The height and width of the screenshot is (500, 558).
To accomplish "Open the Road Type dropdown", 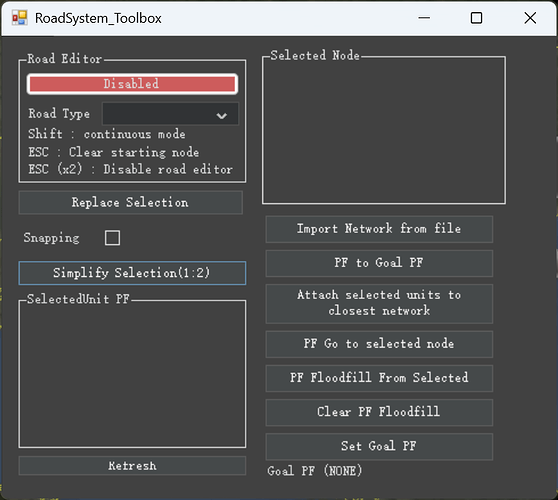I will pos(170,114).
